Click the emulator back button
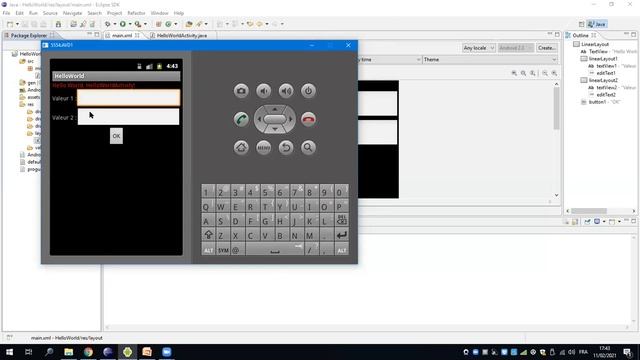The width and height of the screenshot is (640, 360). [286, 147]
